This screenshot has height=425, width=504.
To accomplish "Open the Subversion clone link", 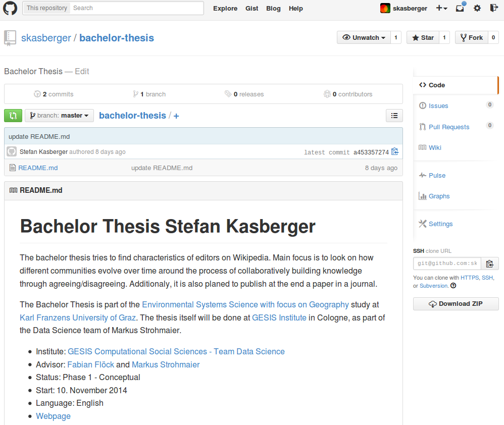I will tap(434, 286).
